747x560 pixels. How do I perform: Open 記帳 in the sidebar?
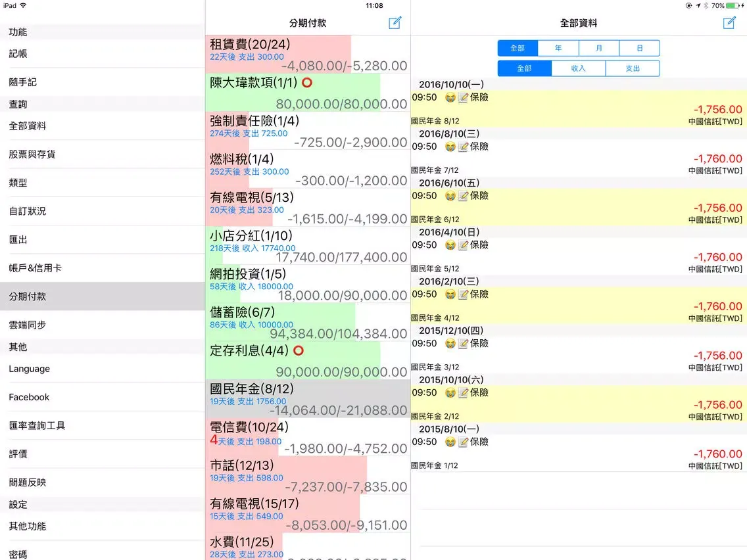pyautogui.click(x=103, y=54)
